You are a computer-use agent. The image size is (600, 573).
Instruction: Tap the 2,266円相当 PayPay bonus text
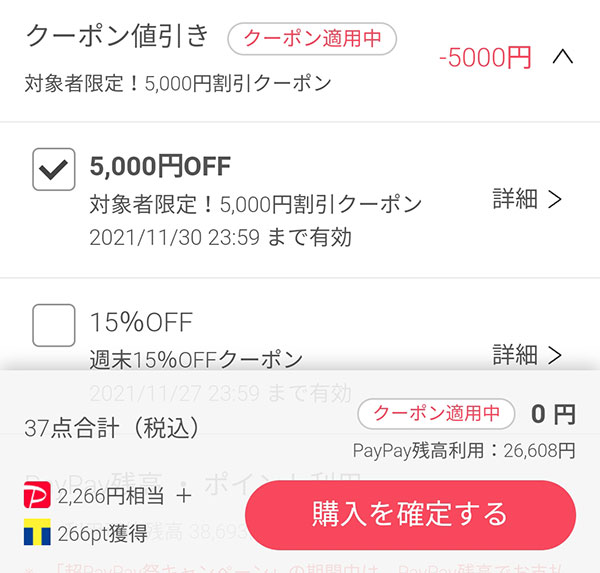pos(111,496)
